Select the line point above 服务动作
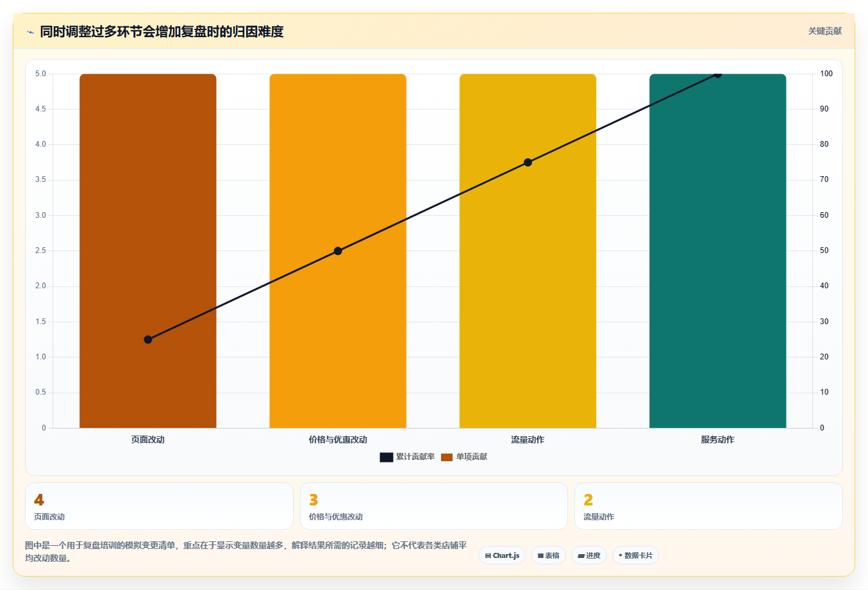The width and height of the screenshot is (868, 590). (x=717, y=74)
